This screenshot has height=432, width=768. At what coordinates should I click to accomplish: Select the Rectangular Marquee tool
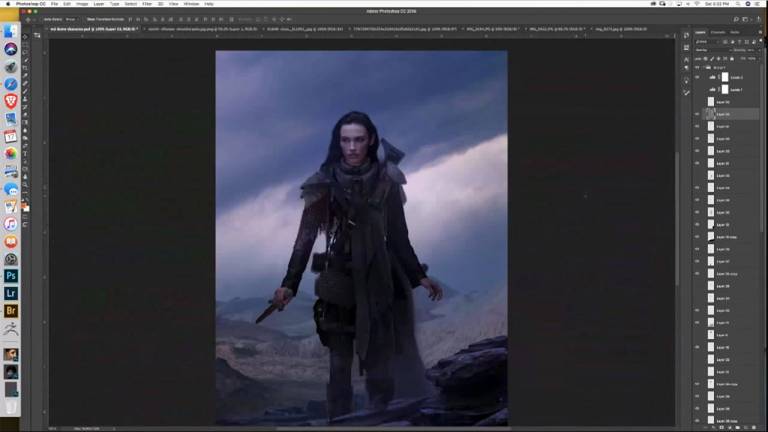(x=25, y=45)
